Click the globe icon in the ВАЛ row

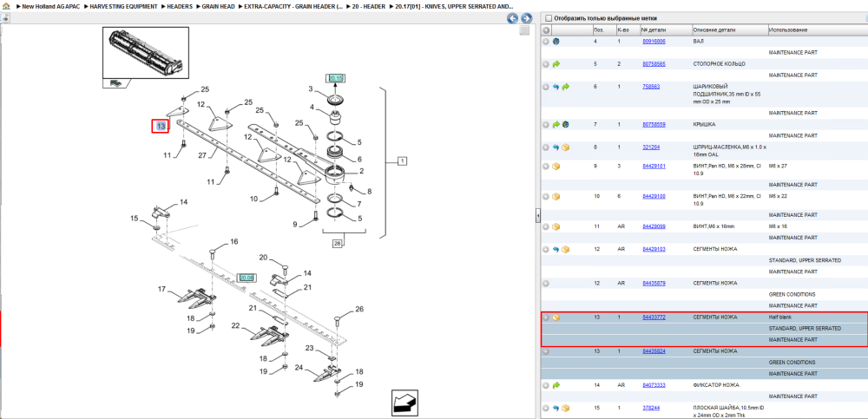(556, 42)
